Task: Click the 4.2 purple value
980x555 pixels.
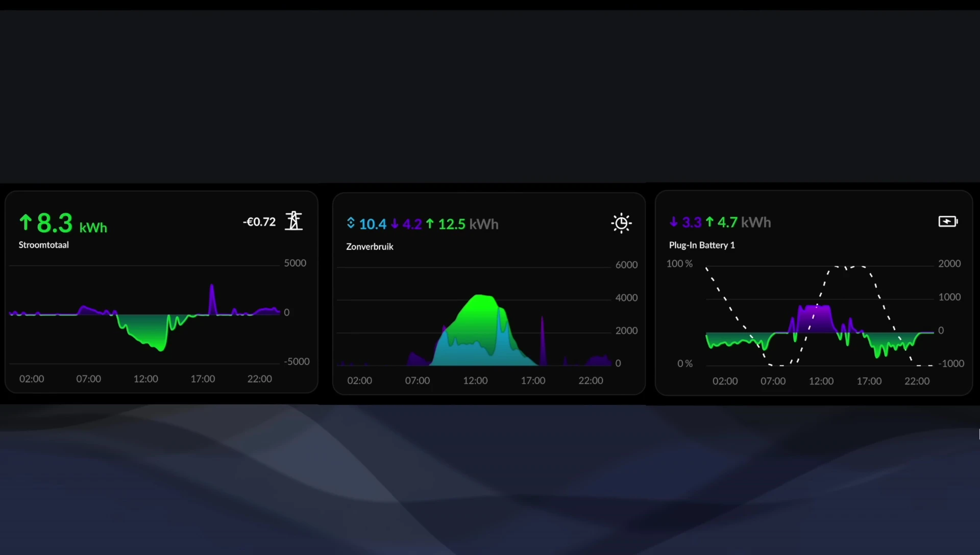Action: [412, 224]
